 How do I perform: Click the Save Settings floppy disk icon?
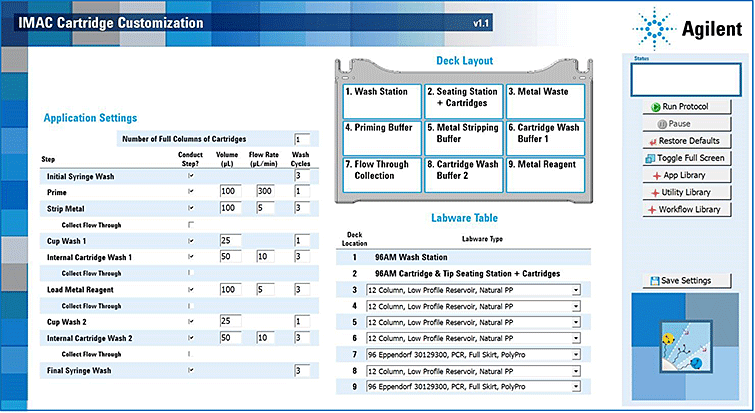(655, 280)
